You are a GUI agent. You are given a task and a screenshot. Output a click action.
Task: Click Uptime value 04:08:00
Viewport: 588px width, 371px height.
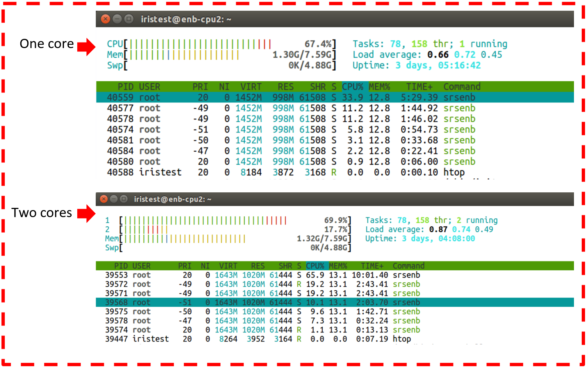456,239
